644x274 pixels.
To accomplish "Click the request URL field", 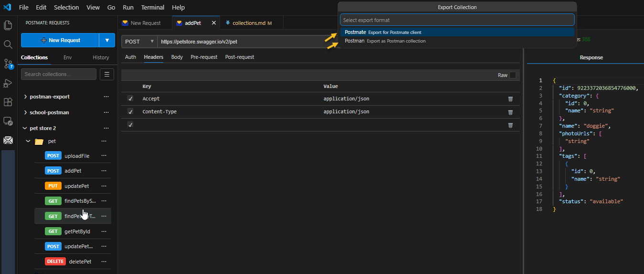I will pos(247,42).
